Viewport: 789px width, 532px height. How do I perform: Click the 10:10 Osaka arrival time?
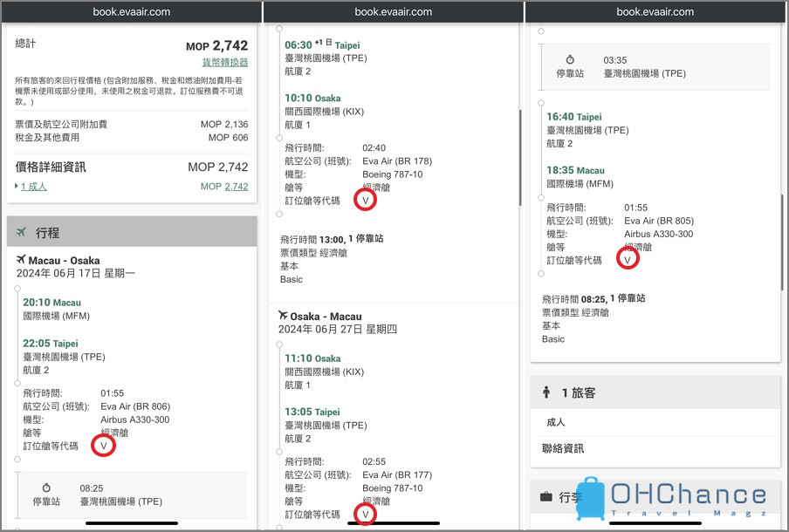[312, 98]
